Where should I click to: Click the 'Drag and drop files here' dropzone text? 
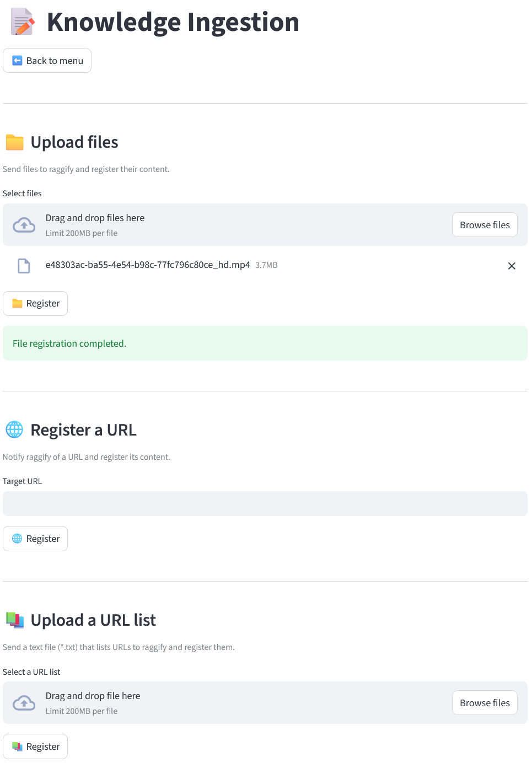pos(95,218)
